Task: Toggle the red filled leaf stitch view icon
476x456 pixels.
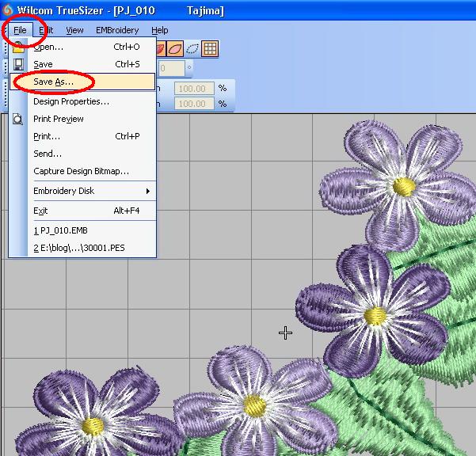Action: click(161, 48)
